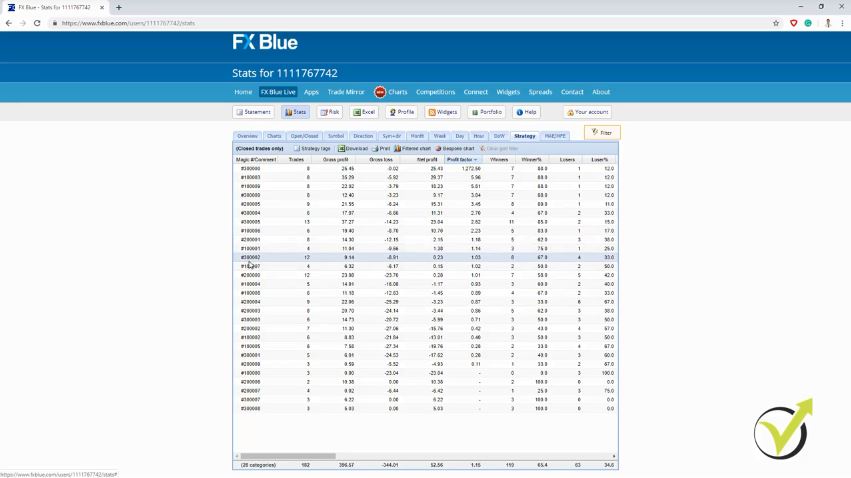Open the Filtered chart tool
Screen dimensions: 851x478
412,149
